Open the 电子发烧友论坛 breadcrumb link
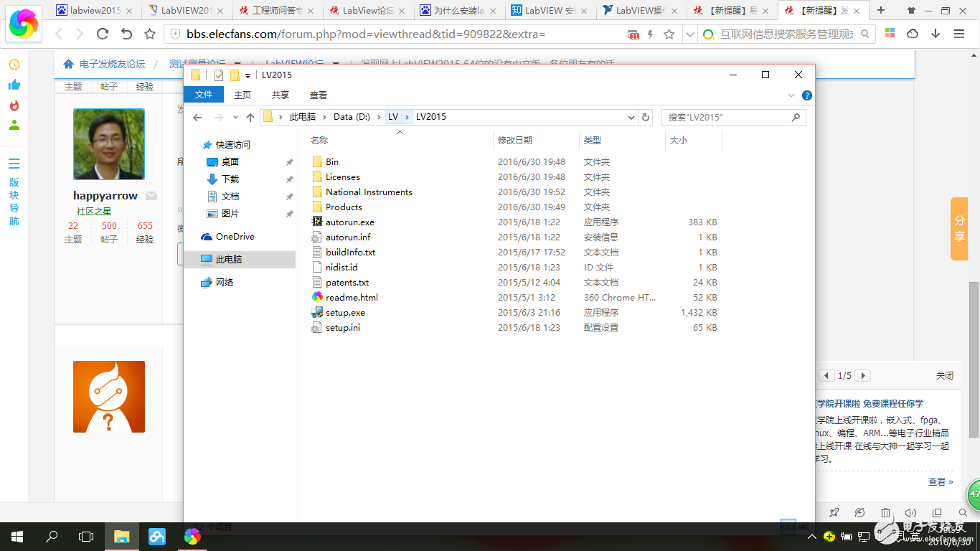The image size is (980, 551). coord(113,64)
